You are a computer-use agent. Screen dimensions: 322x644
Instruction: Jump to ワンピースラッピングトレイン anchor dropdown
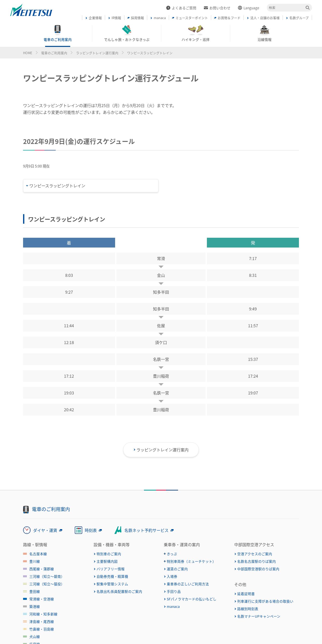(x=91, y=186)
